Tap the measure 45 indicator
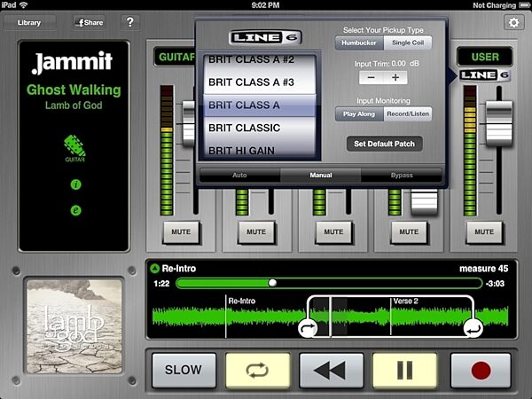 [483, 269]
